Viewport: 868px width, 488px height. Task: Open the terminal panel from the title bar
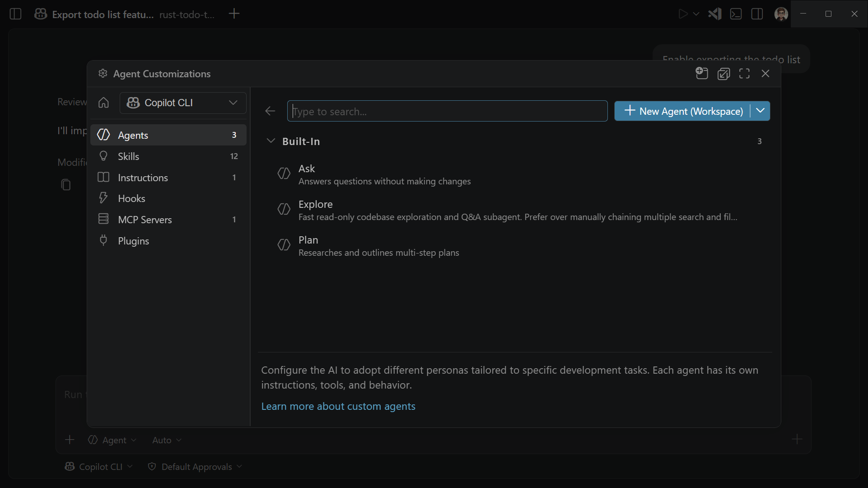736,14
